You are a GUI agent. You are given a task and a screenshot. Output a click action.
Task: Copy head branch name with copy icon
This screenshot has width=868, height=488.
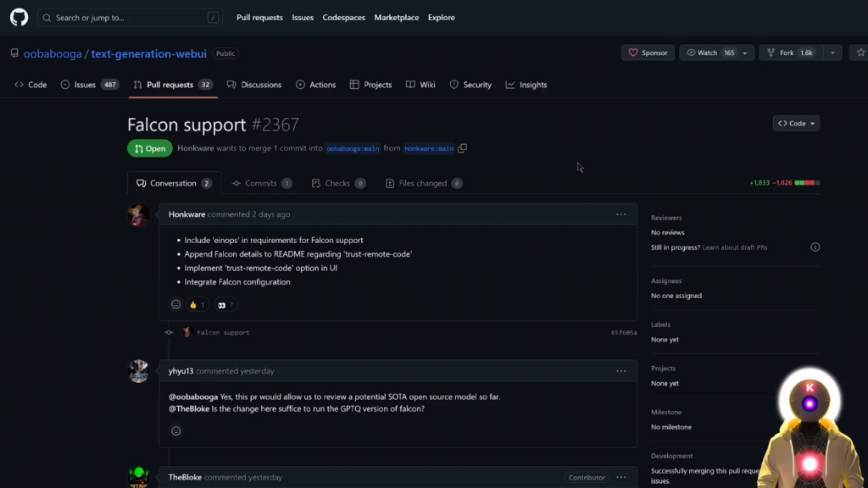[462, 148]
